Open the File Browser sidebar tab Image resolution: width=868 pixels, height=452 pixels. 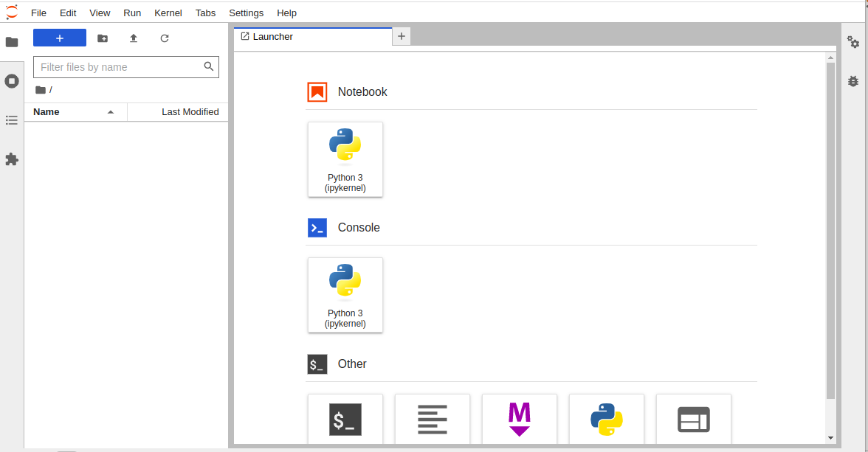click(12, 42)
